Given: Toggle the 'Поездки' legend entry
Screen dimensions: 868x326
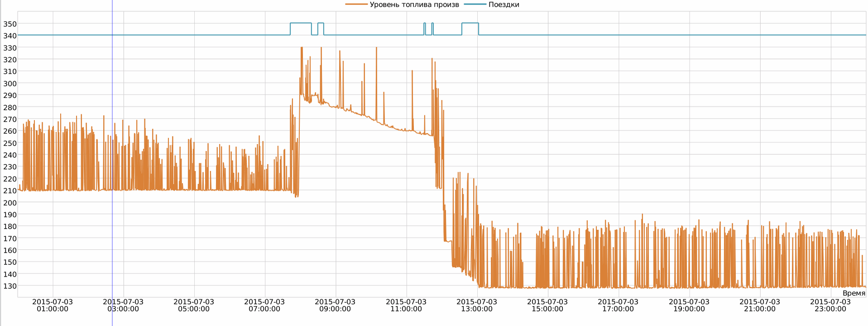Looking at the screenshot, I should coord(504,5).
